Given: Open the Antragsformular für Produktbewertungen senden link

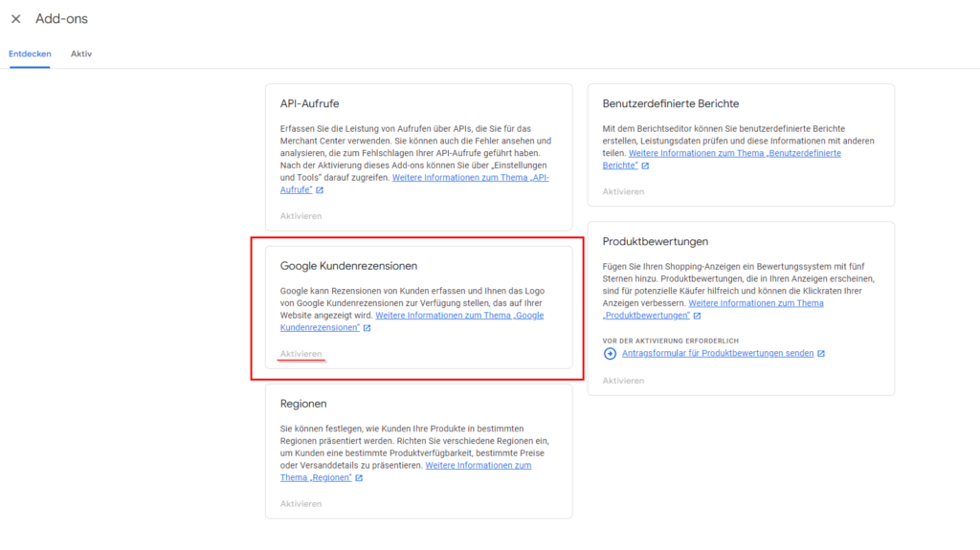Looking at the screenshot, I should [718, 353].
